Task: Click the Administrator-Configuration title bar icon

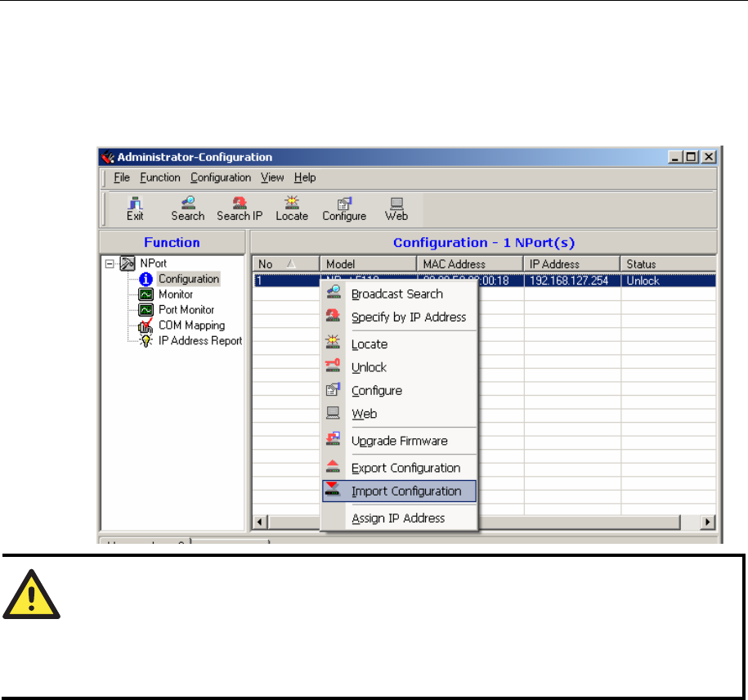Action: click(108, 157)
